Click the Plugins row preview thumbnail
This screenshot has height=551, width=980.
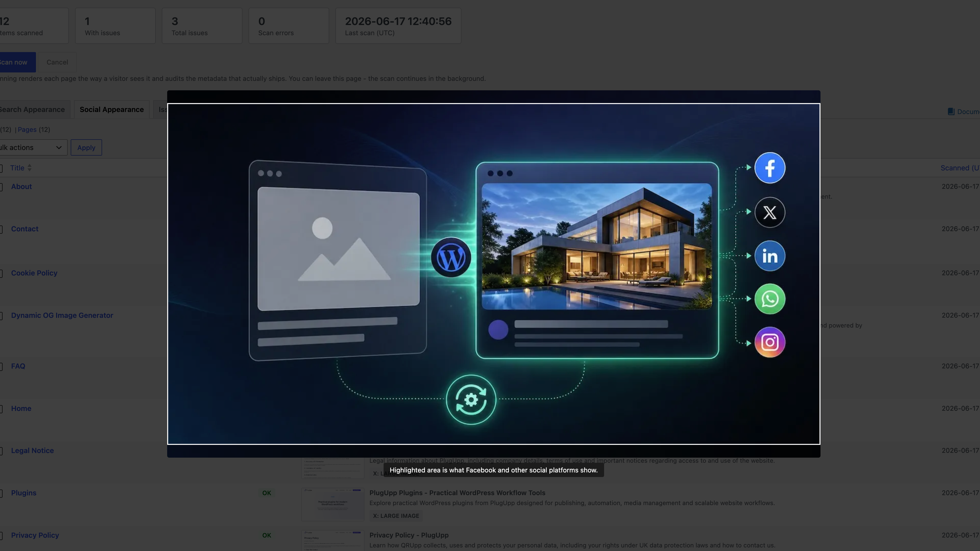click(x=333, y=505)
